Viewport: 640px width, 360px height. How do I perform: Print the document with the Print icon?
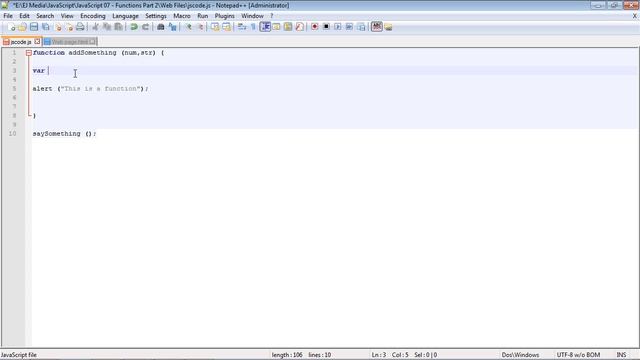[80, 27]
